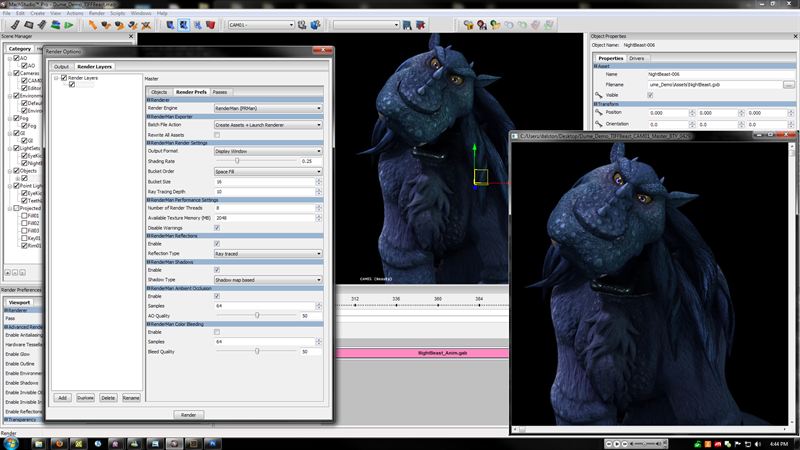
Task: Open Firefox from the taskbar
Action: tap(59, 443)
